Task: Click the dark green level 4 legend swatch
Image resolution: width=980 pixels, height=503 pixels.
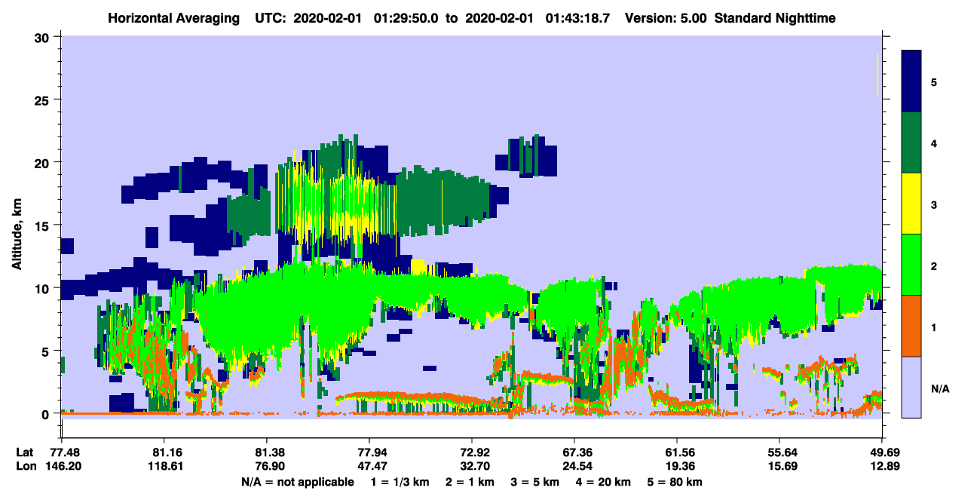Action: (911, 143)
